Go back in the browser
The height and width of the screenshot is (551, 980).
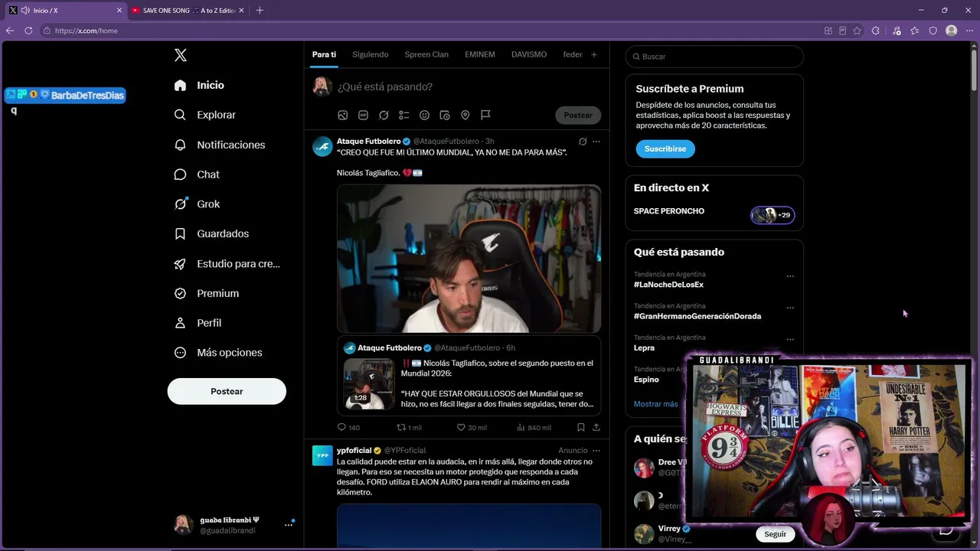(x=10, y=31)
